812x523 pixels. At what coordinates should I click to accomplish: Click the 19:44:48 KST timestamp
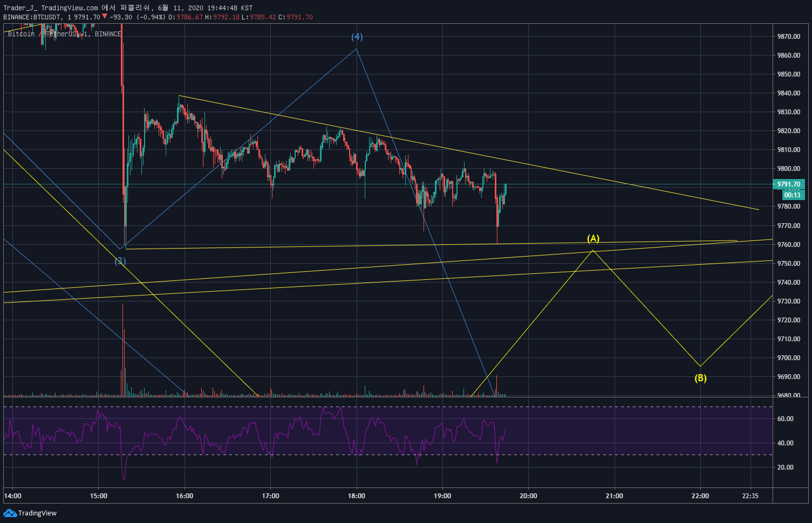tap(230, 8)
